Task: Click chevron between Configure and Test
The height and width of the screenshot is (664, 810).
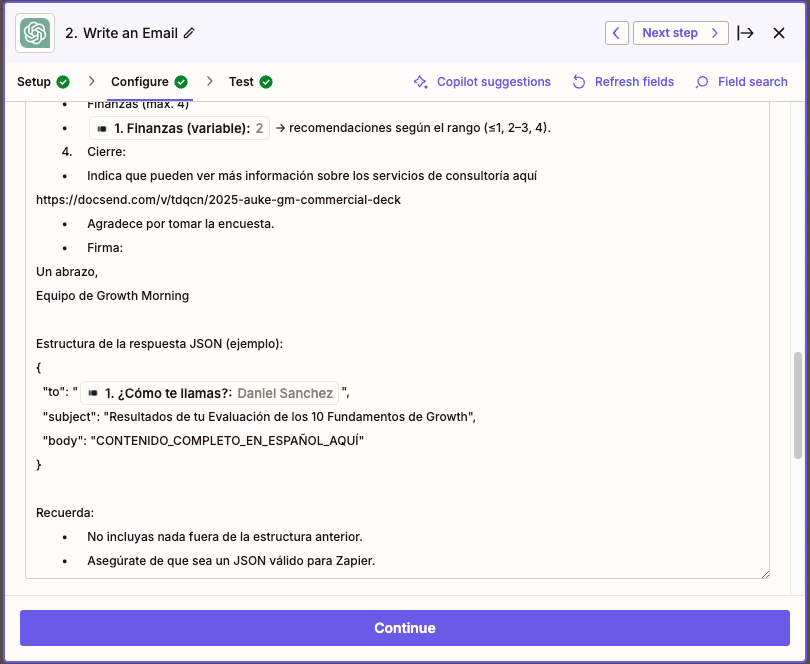Action: pyautogui.click(x=209, y=82)
